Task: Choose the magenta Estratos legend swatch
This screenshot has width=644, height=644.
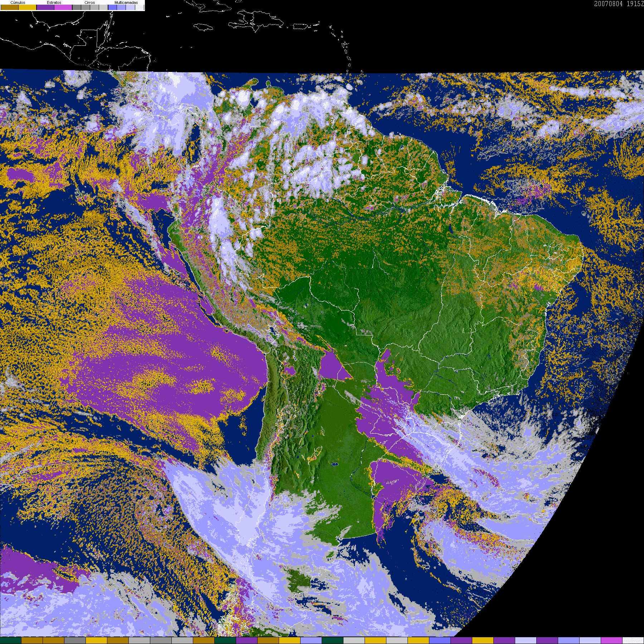Action: click(63, 8)
